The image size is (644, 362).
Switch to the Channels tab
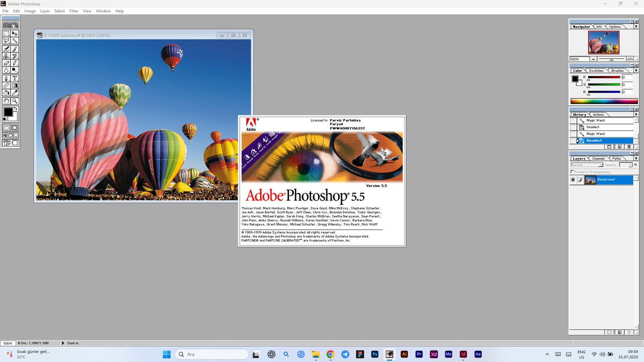click(598, 158)
